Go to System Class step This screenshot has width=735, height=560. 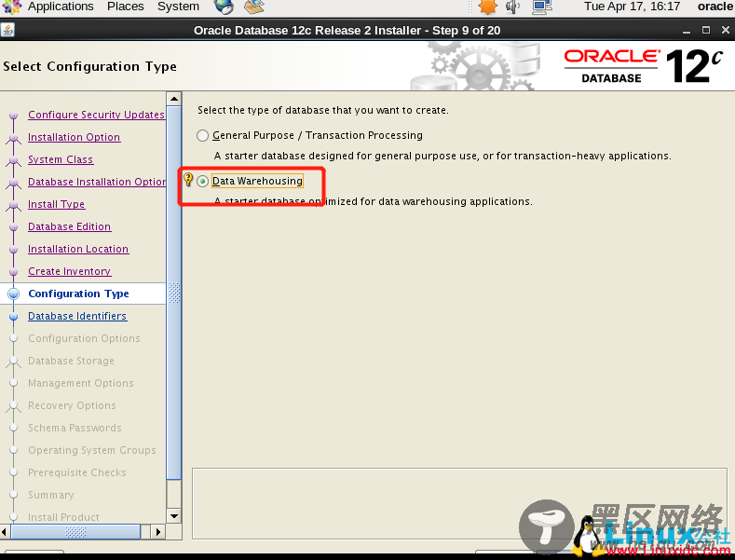(61, 159)
